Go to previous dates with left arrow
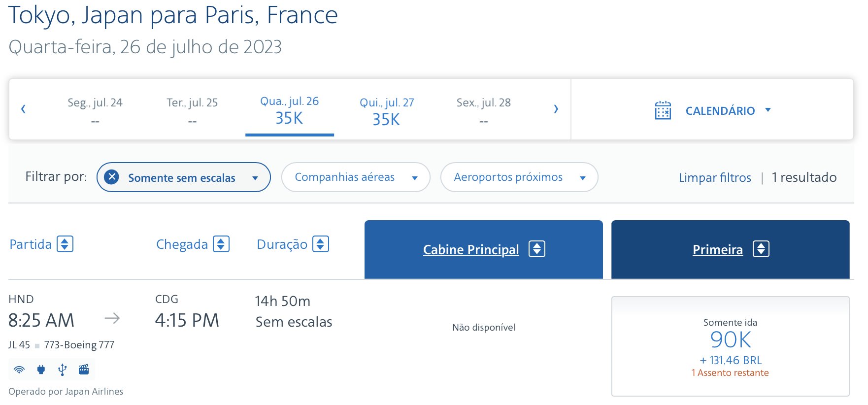This screenshot has width=868, height=405. click(23, 109)
